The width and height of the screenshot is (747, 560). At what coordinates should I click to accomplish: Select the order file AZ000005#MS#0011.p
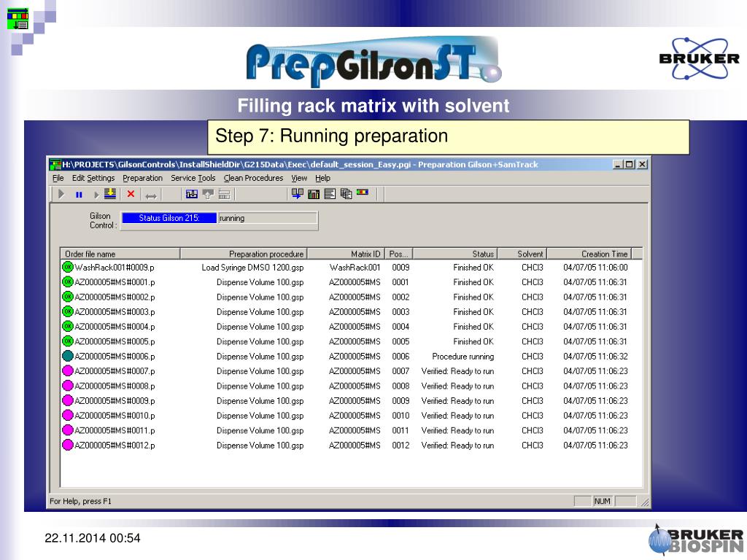115,430
